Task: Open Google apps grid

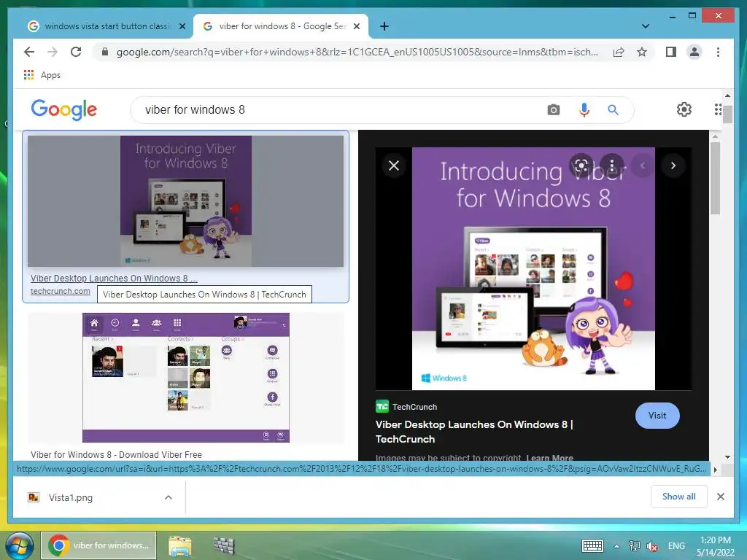Action: pyautogui.click(x=718, y=109)
